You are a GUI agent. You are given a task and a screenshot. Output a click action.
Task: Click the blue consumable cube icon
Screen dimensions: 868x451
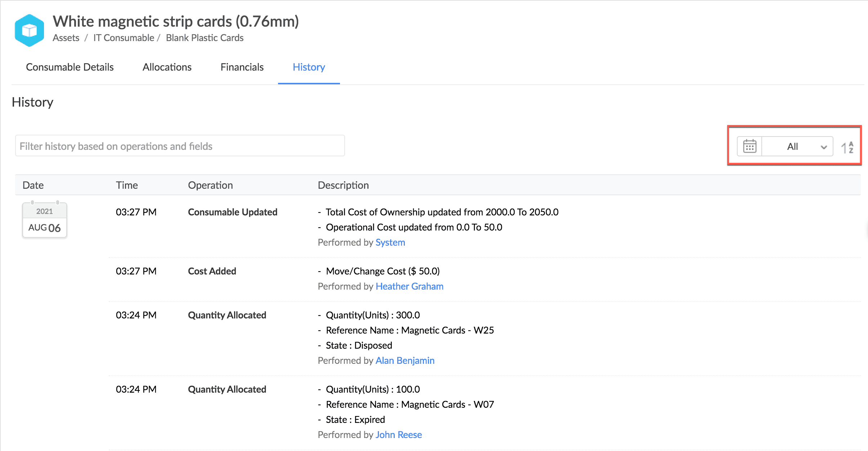[x=30, y=30]
